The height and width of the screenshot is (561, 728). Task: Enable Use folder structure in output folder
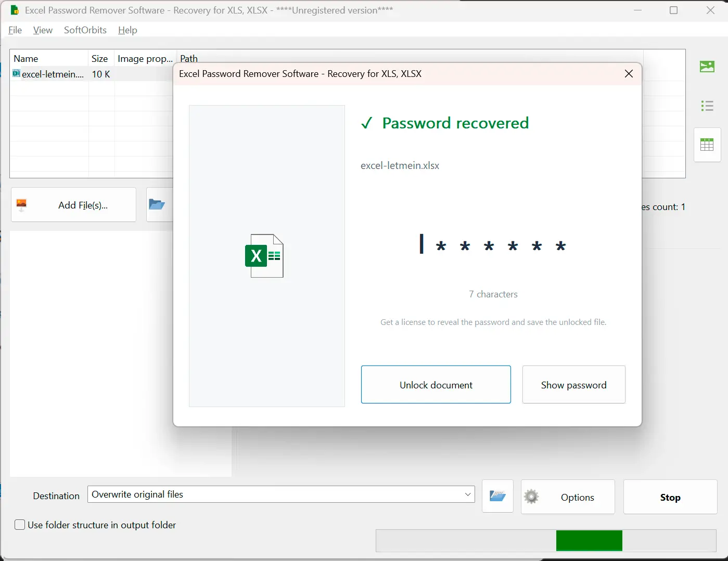tap(20, 525)
